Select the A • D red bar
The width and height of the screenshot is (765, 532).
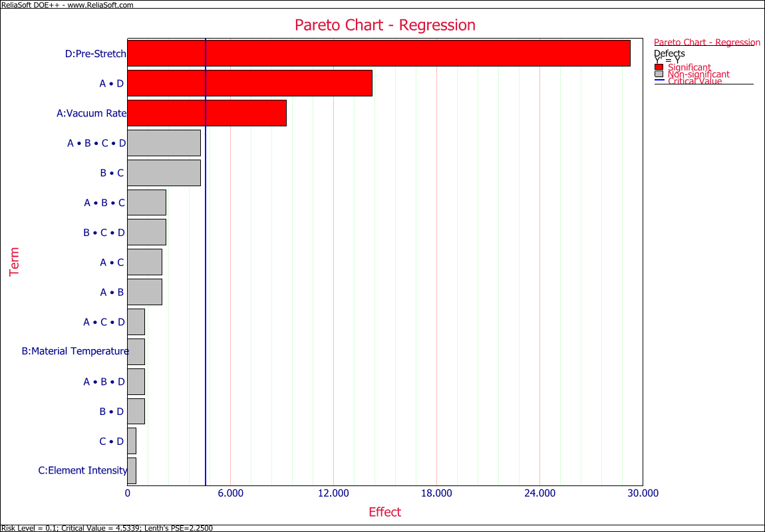(x=250, y=83)
